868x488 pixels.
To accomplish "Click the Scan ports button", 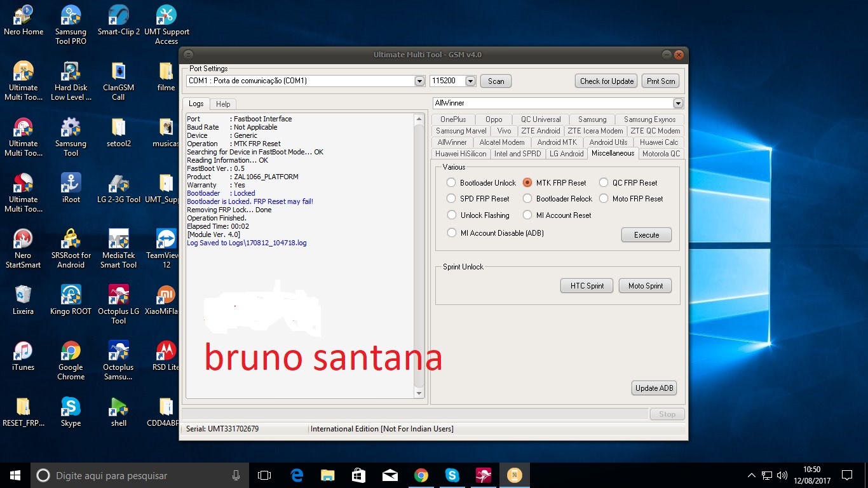I will coord(496,81).
